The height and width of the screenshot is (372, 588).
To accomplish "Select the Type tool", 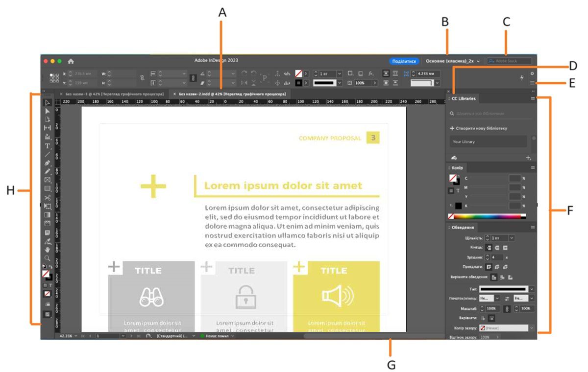I will click(x=48, y=146).
